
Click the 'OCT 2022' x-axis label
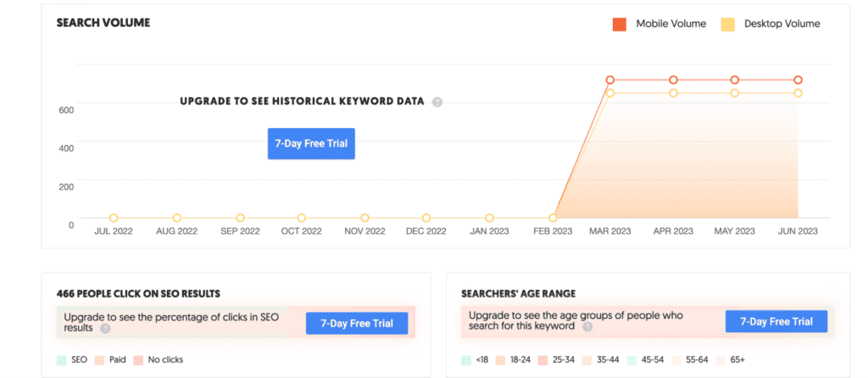pyautogui.click(x=301, y=231)
